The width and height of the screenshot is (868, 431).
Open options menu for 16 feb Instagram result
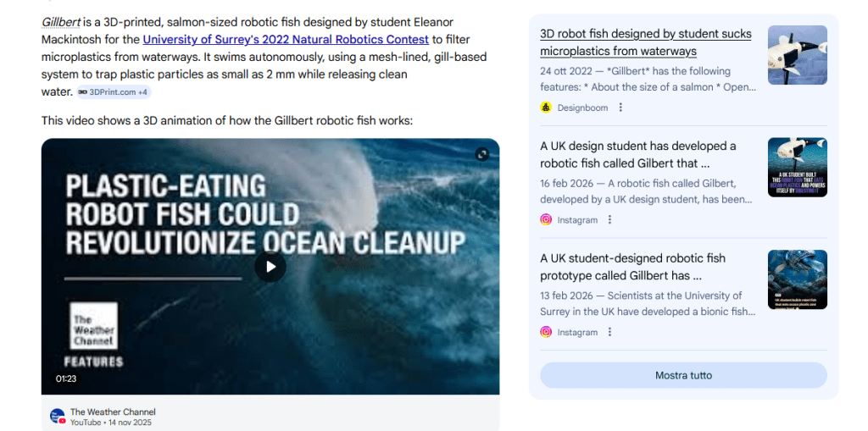pos(609,219)
